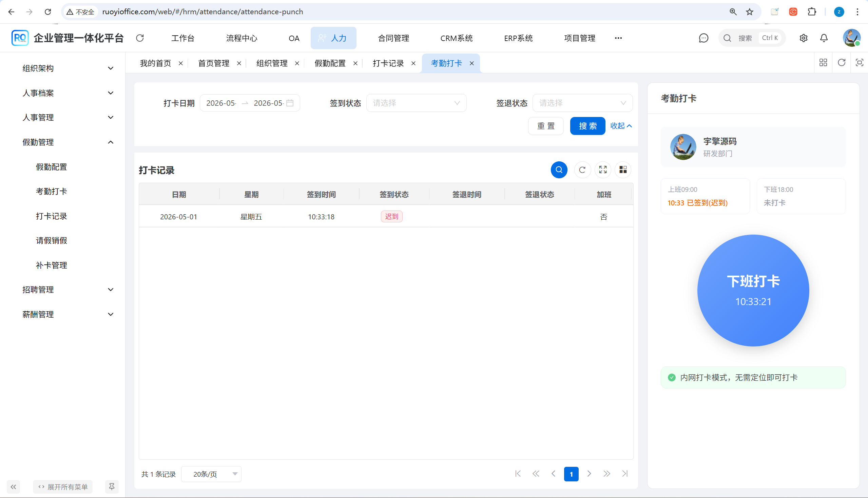This screenshot has height=498, width=868.
Task: Click the 搜索 filter button
Action: coord(587,126)
